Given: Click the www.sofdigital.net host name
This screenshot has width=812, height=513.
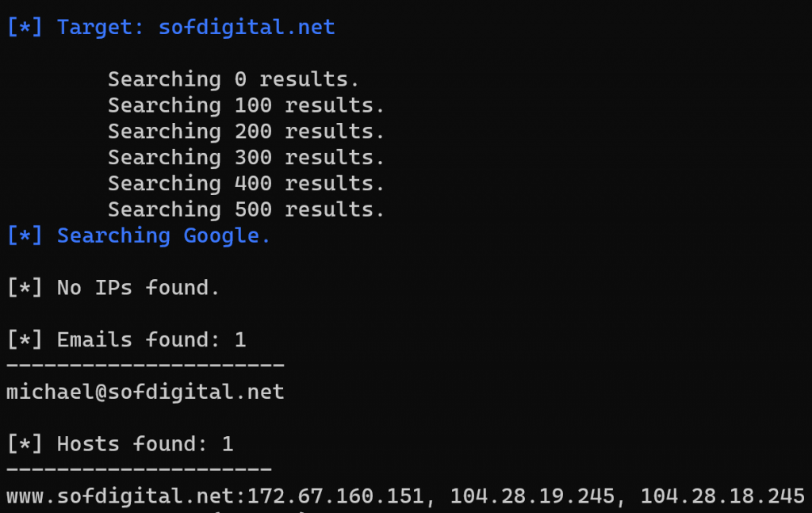Looking at the screenshot, I should tap(121, 496).
